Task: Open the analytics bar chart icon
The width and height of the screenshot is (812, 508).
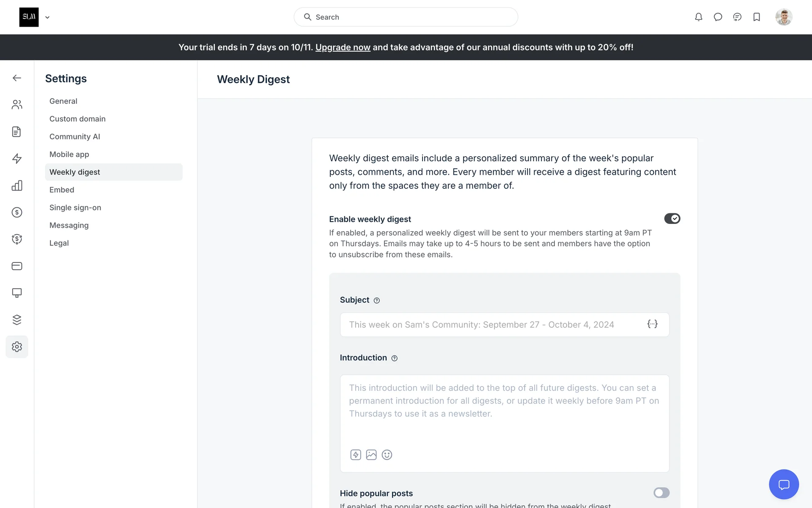Action: pos(17,185)
